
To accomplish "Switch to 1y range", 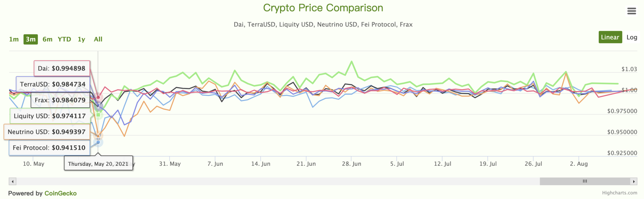I will click(82, 39).
